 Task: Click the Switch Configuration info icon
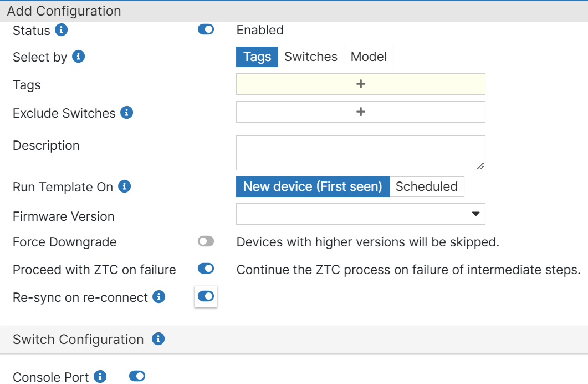point(158,339)
